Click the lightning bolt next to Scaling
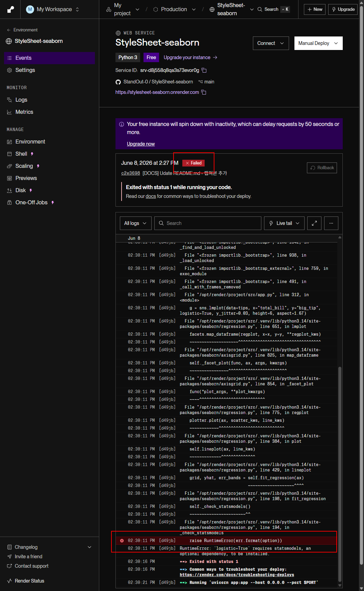 (x=38, y=166)
